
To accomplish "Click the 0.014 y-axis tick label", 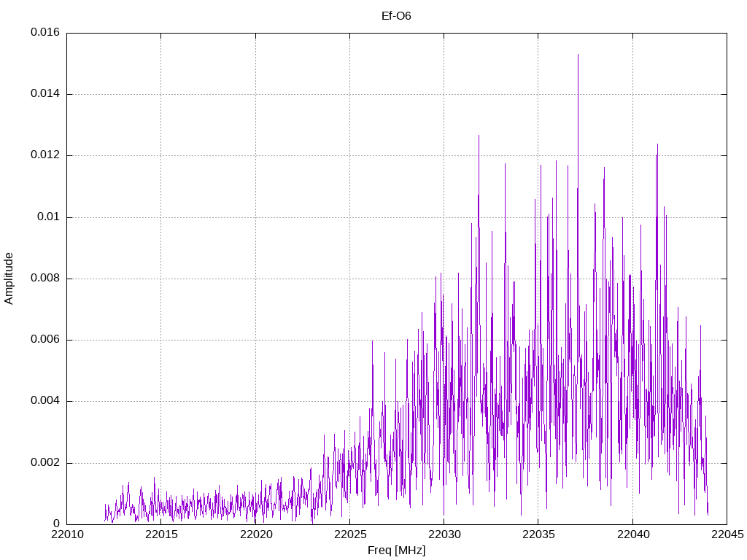I will (45, 94).
